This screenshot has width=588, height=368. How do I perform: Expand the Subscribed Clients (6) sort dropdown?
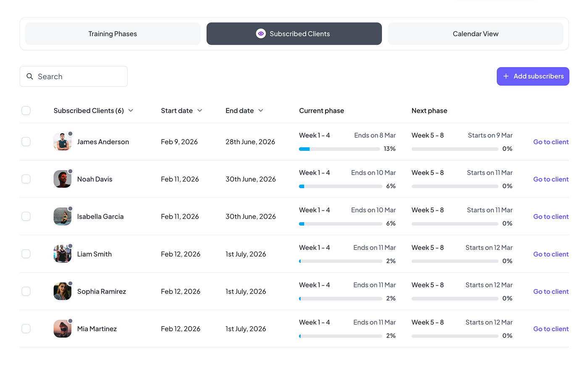[x=131, y=110]
